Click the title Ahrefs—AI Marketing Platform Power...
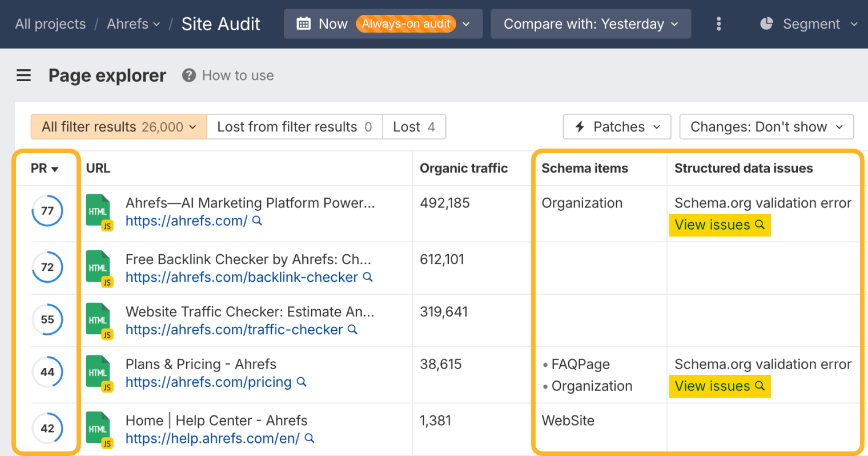This screenshot has width=868, height=456. tap(250, 203)
